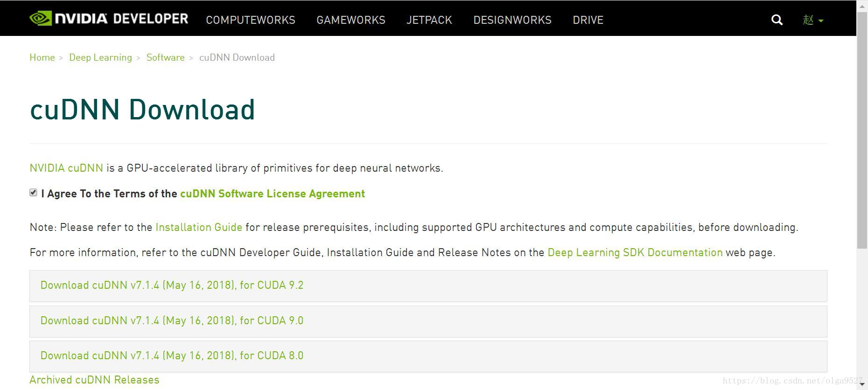Viewport: 868px width, 390px height.
Task: Open the DRIVE menu
Action: [588, 20]
